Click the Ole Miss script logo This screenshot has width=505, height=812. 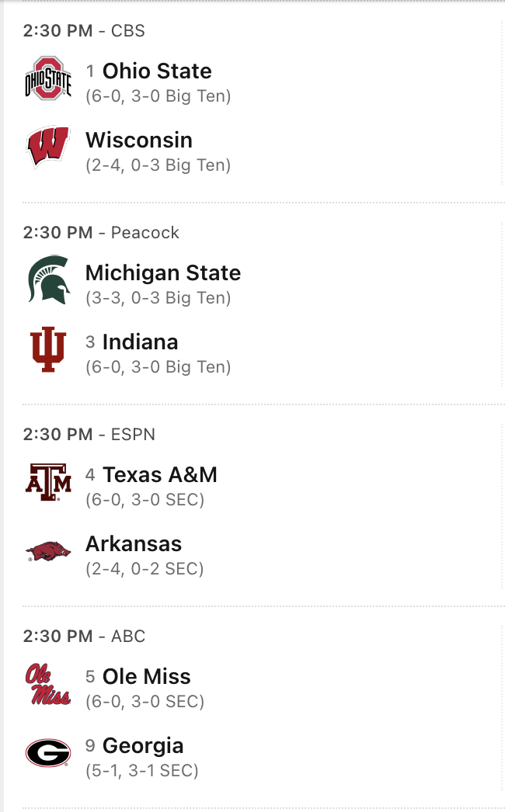click(48, 683)
